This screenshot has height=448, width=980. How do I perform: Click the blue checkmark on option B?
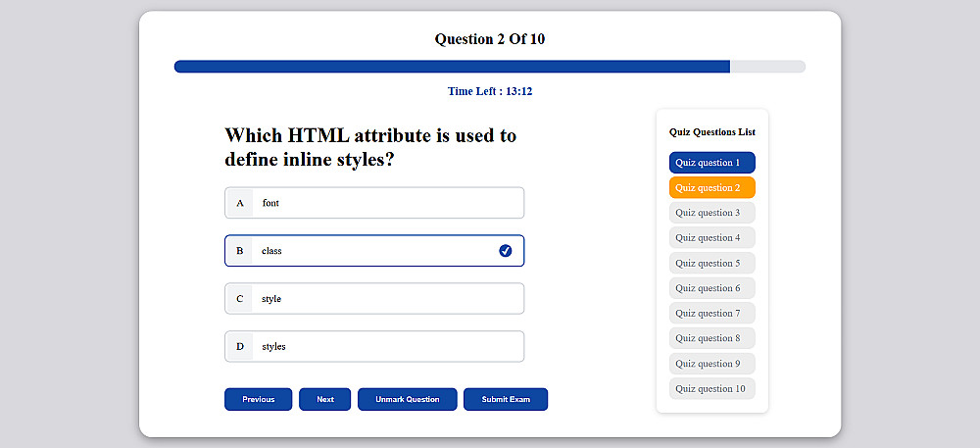tap(506, 251)
